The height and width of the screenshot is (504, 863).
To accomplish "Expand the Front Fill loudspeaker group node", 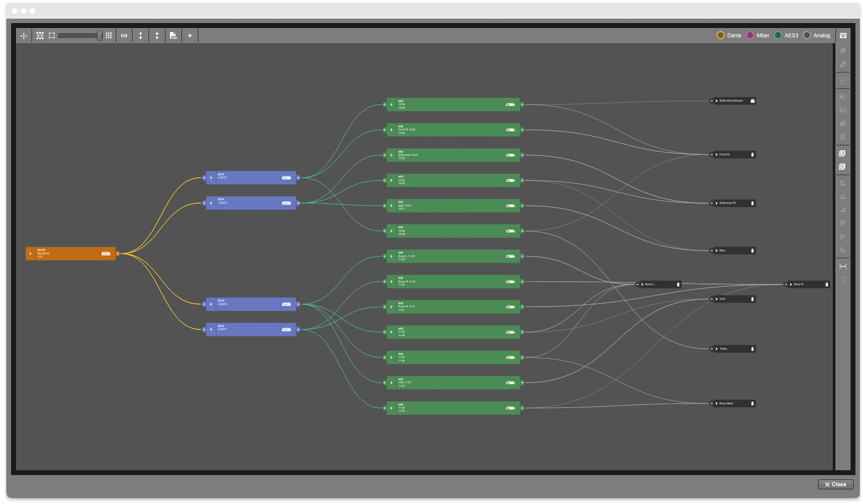I will click(716, 155).
